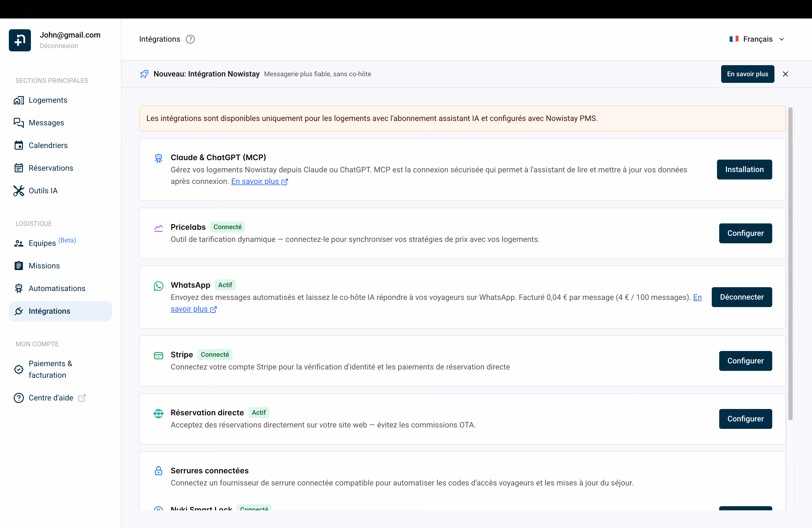
Task: Click Installation for Claude & ChatGPT
Action: click(x=744, y=170)
